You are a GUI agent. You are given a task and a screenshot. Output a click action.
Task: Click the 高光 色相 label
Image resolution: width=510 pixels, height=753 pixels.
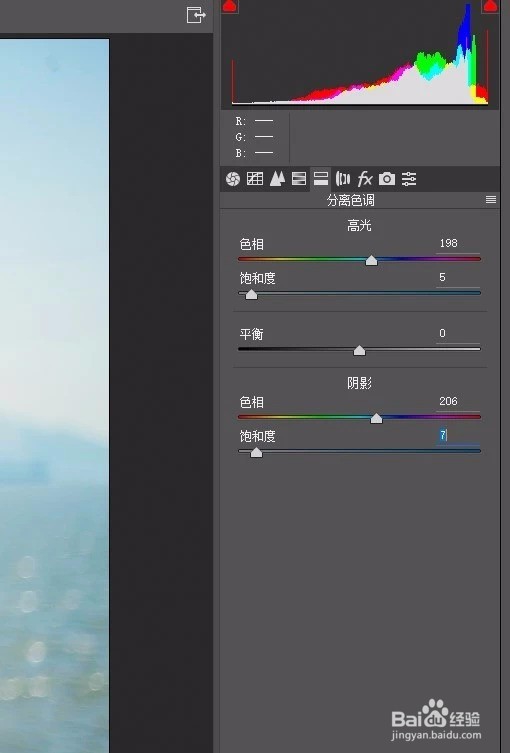252,244
